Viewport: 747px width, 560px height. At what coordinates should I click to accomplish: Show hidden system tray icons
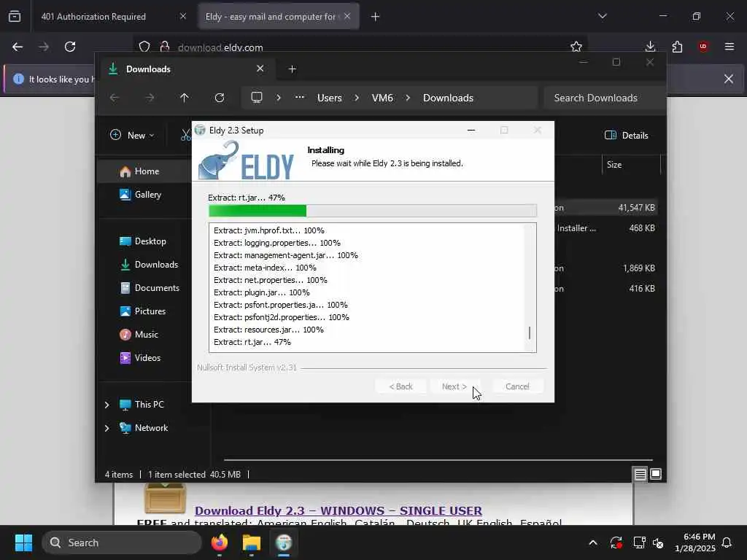click(x=592, y=542)
